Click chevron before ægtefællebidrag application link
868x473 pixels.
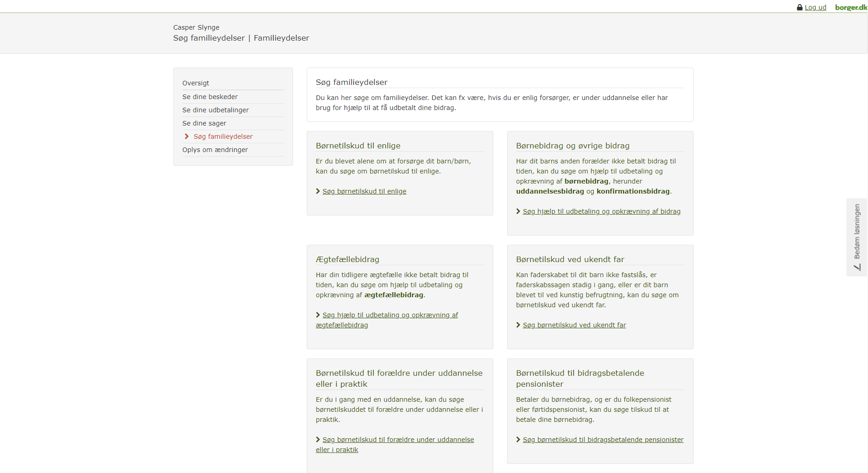(318, 315)
